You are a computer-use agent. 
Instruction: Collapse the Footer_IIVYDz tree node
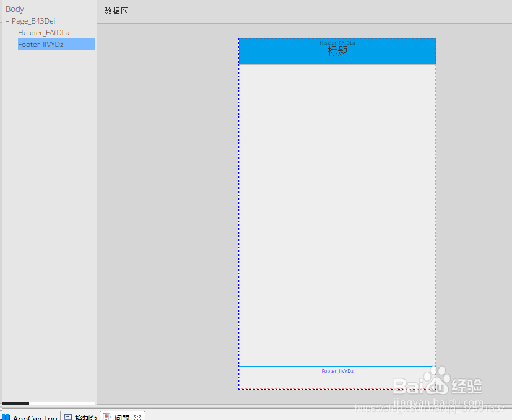click(x=14, y=45)
